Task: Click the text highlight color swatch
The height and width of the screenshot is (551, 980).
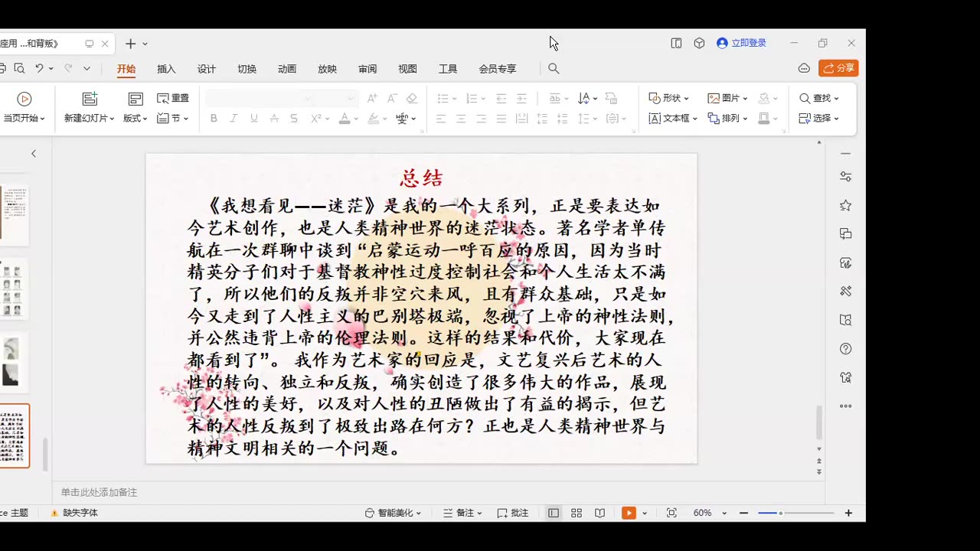Action: pos(373,119)
